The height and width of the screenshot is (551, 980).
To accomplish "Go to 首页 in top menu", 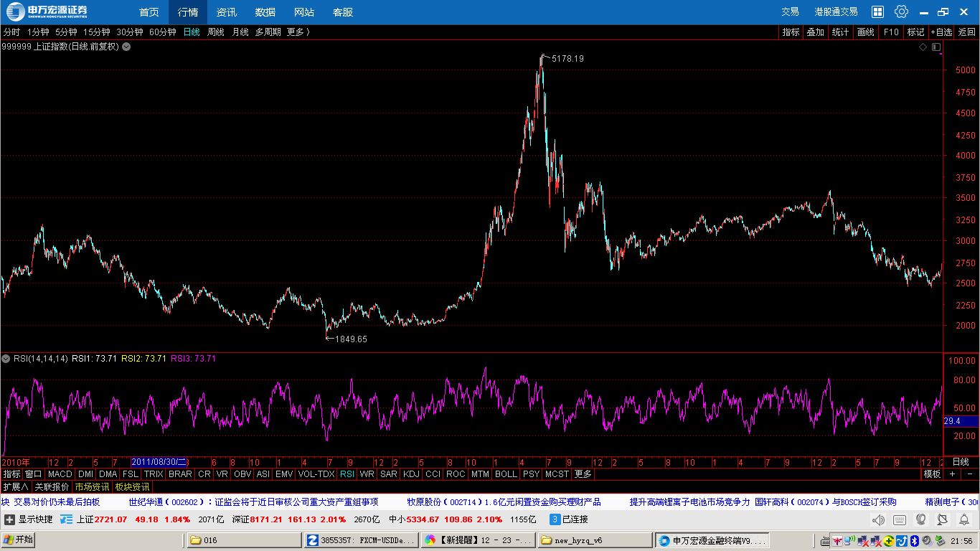I will (149, 12).
